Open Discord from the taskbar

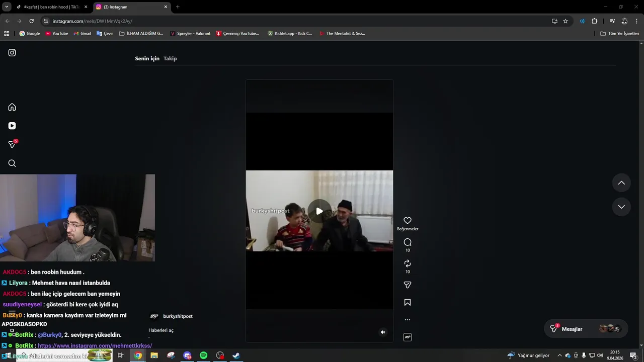(x=187, y=355)
